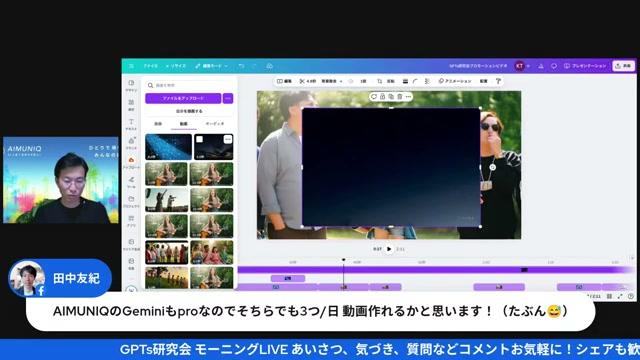Open the テキスト sidebar panel

131,124
